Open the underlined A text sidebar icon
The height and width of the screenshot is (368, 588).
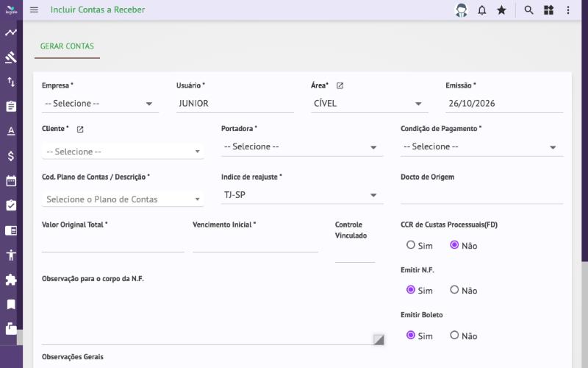pos(11,131)
